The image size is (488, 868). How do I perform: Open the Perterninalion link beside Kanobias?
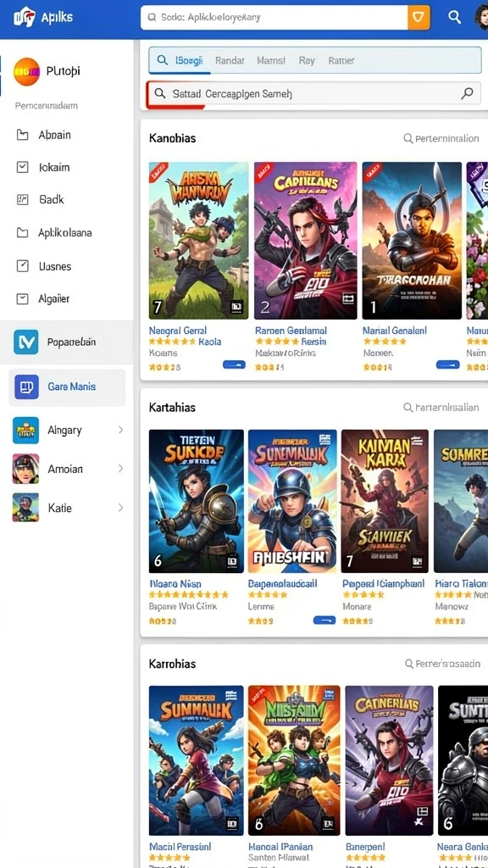pyautogui.click(x=441, y=138)
